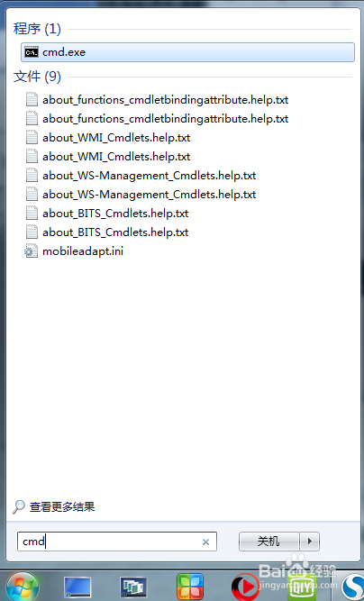Open the mobileadapt.ini settings file icon
The width and height of the screenshot is (364, 601).
(32, 251)
